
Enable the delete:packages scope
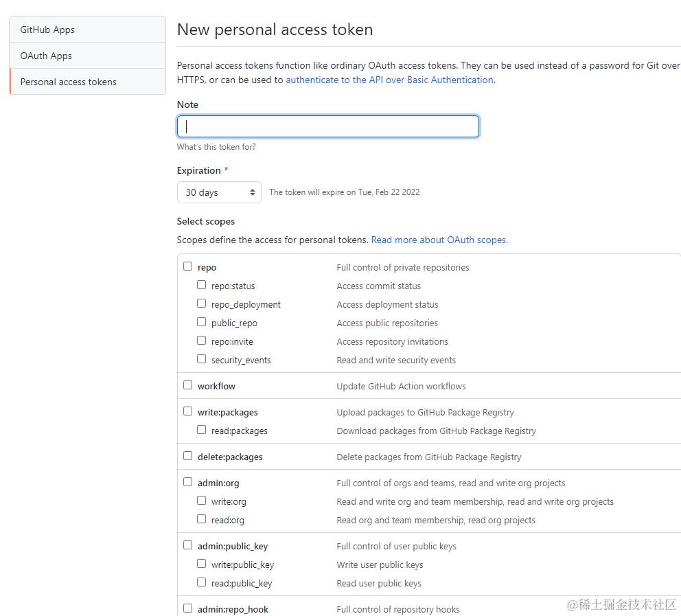[x=188, y=456]
